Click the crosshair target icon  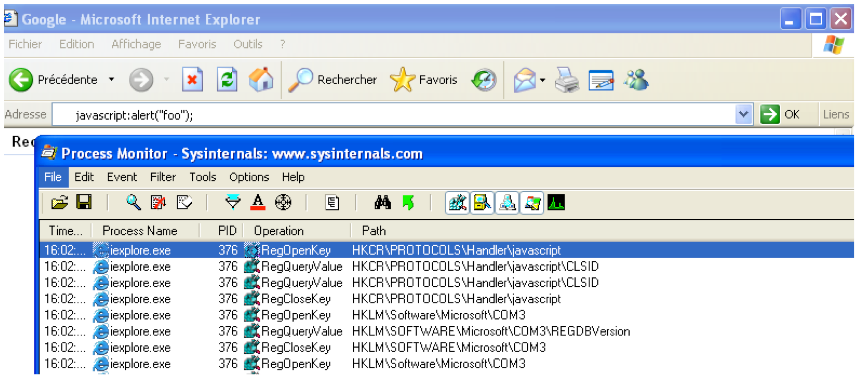282,202
